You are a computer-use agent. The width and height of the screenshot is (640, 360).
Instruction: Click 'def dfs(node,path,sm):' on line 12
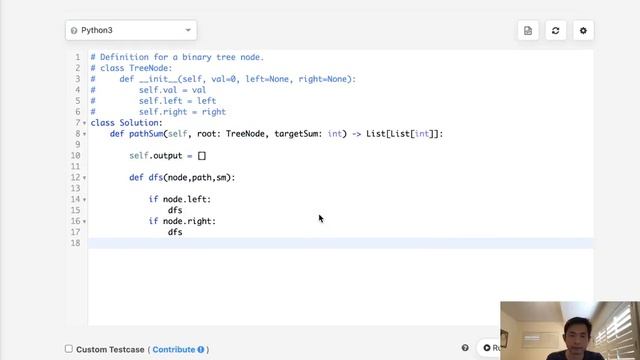click(182, 178)
